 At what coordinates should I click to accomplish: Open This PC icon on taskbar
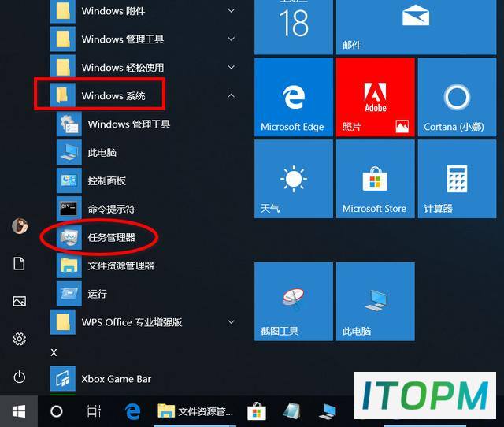tap(328, 411)
